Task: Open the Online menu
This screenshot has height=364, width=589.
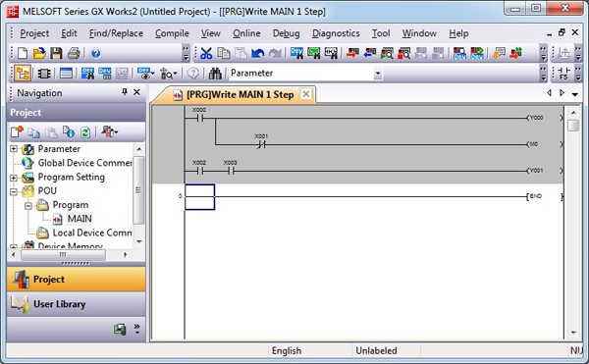Action: click(x=246, y=33)
